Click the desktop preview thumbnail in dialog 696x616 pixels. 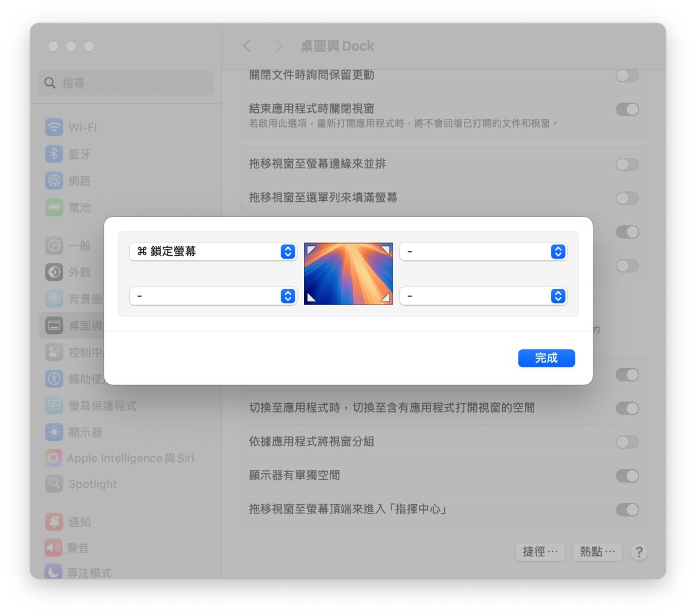(348, 274)
